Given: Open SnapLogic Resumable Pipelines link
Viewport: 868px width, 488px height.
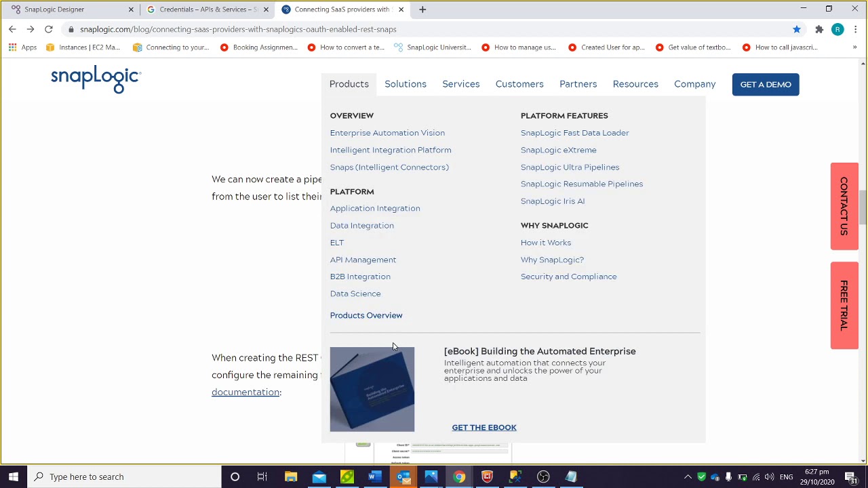Looking at the screenshot, I should [x=582, y=184].
